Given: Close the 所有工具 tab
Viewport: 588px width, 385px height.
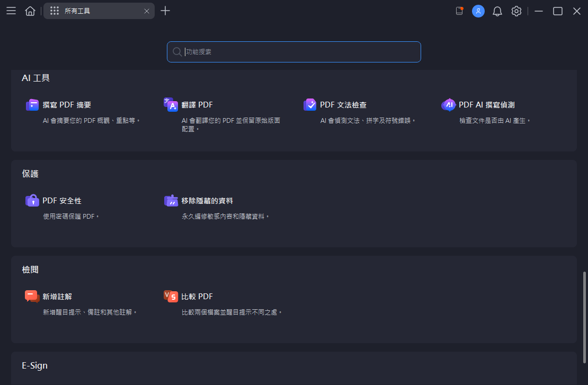Looking at the screenshot, I should [147, 11].
